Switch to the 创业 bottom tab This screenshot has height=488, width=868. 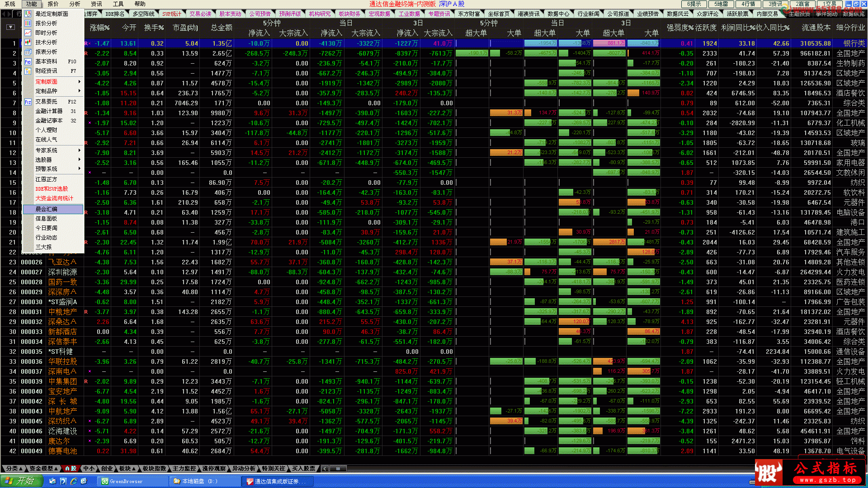(x=107, y=469)
